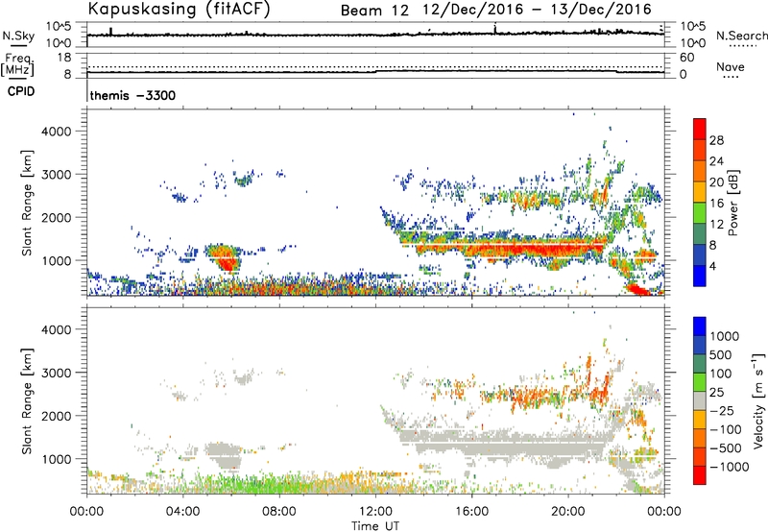
Task: Click the red high-power band near 18:00
Action: pos(519,249)
